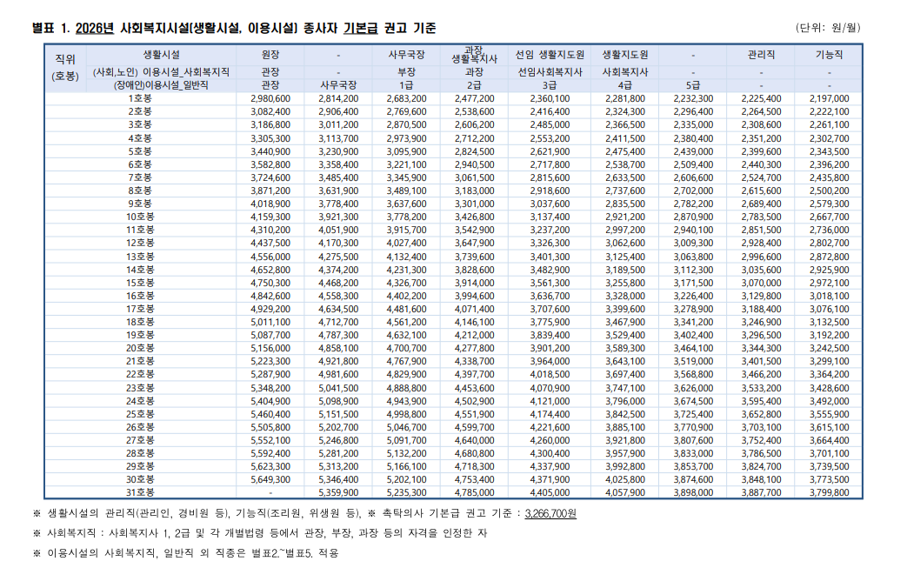Click the value 3,070,000 in 15호봉 row
The width and height of the screenshot is (907, 588).
(761, 283)
